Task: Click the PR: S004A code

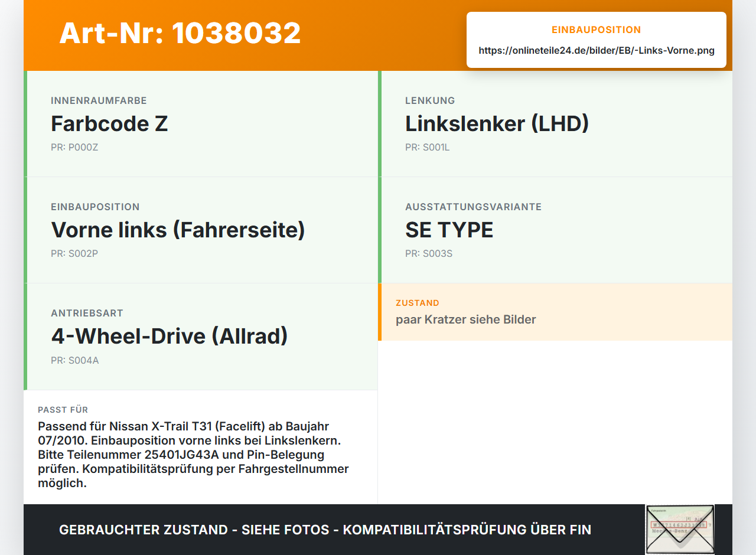Action: pyautogui.click(x=75, y=360)
